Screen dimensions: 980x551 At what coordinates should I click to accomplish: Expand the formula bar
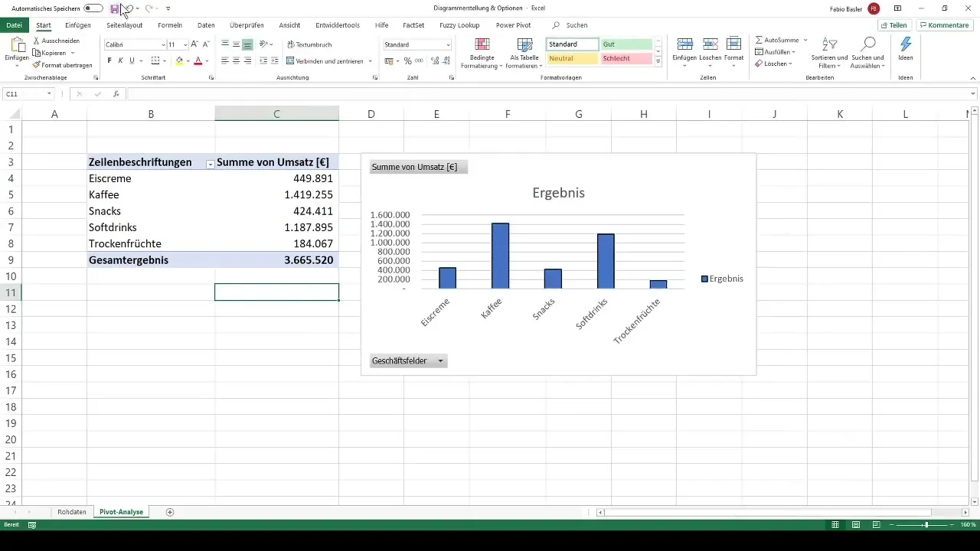pyautogui.click(x=973, y=94)
